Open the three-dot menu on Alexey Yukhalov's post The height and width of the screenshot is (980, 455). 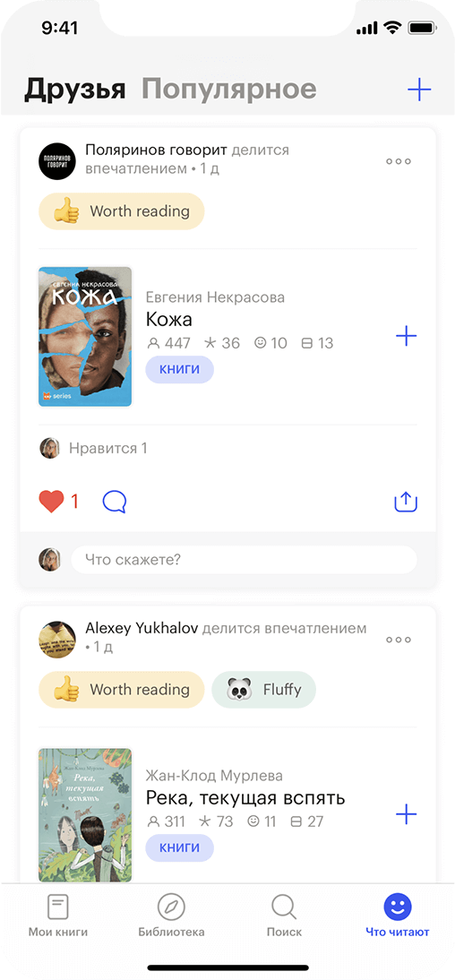click(398, 640)
